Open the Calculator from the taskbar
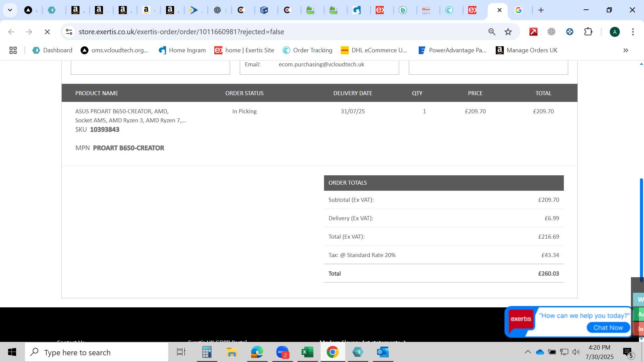This screenshot has width=644, height=362. click(x=207, y=352)
